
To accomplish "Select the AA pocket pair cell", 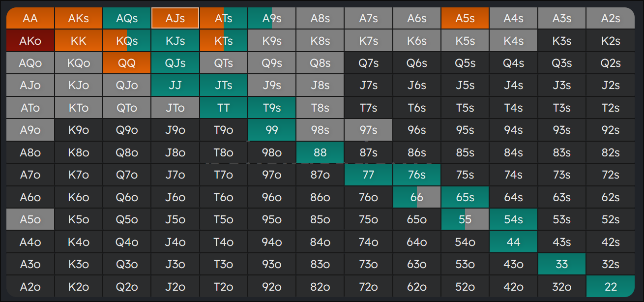I will tap(30, 18).
